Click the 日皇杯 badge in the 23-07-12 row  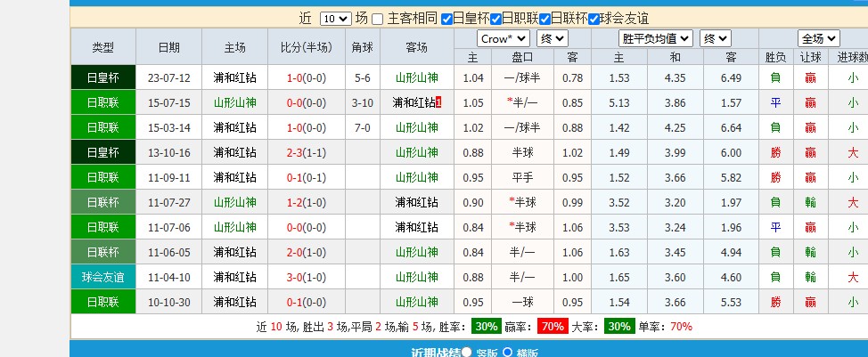click(102, 77)
